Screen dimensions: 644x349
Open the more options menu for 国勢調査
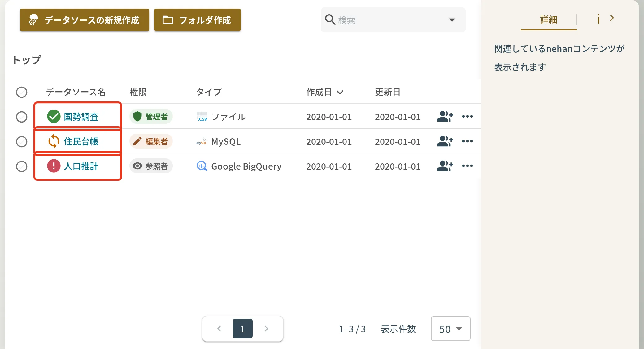(x=467, y=117)
